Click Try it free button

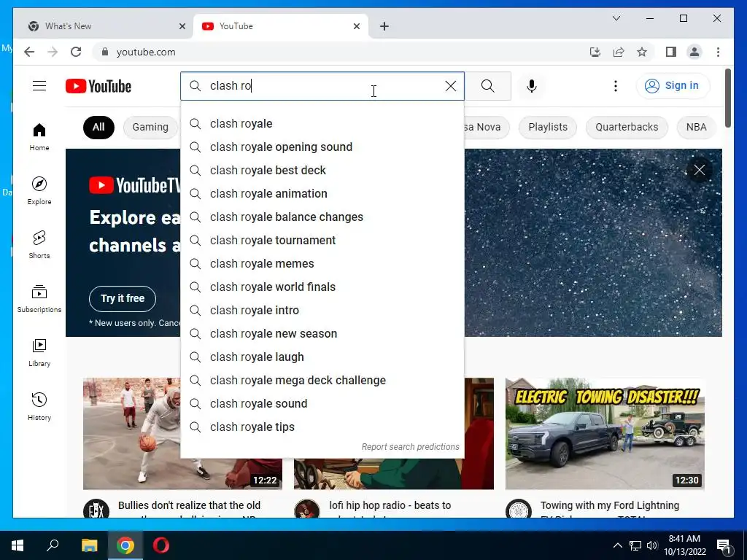point(123,298)
